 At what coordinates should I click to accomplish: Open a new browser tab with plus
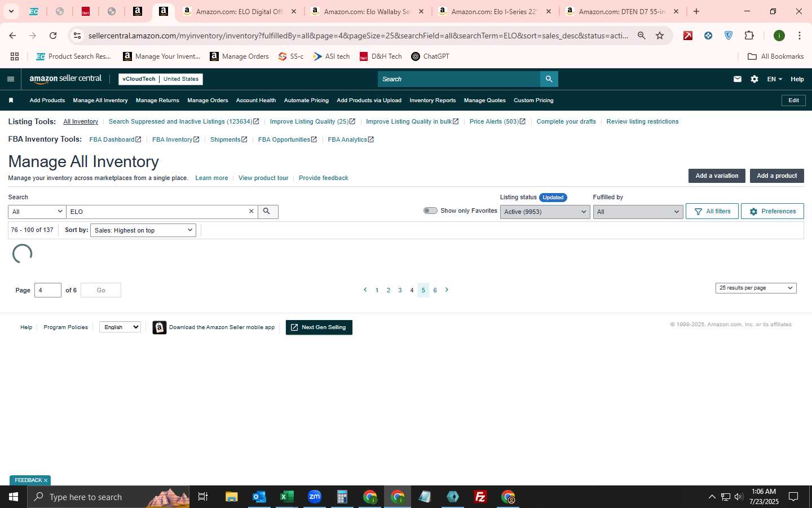pos(696,11)
